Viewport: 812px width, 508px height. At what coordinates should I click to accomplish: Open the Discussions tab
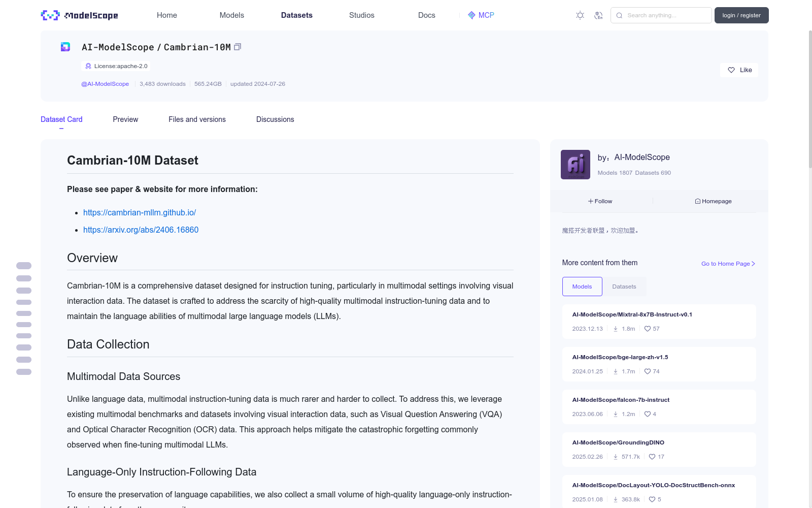click(x=275, y=119)
